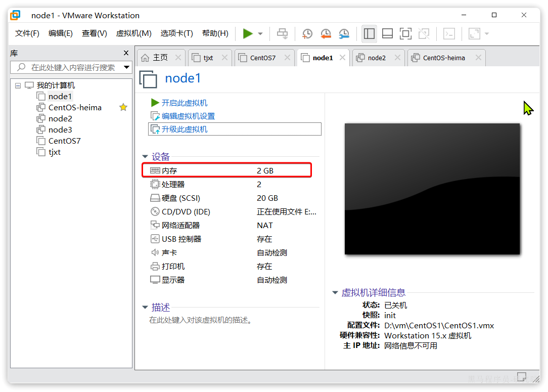Screen dimensions: 548x392
Task: Collapse the 我的计算机 tree node
Action: (x=18, y=85)
